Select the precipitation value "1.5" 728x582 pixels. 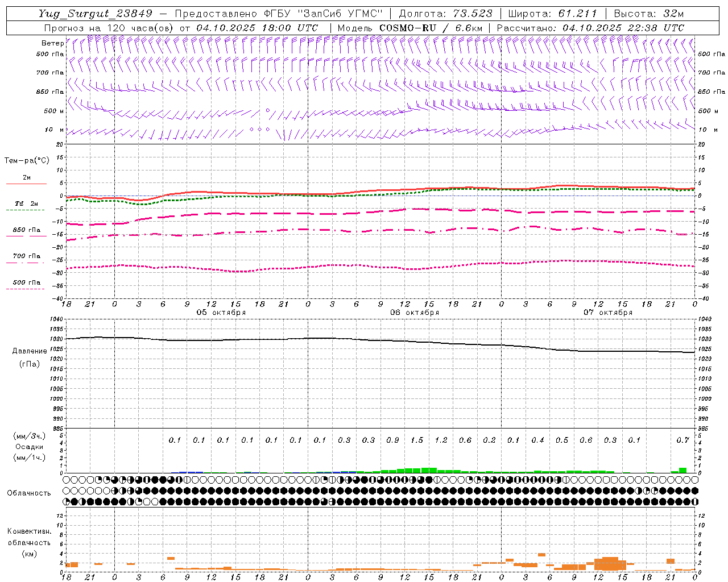coord(417,440)
